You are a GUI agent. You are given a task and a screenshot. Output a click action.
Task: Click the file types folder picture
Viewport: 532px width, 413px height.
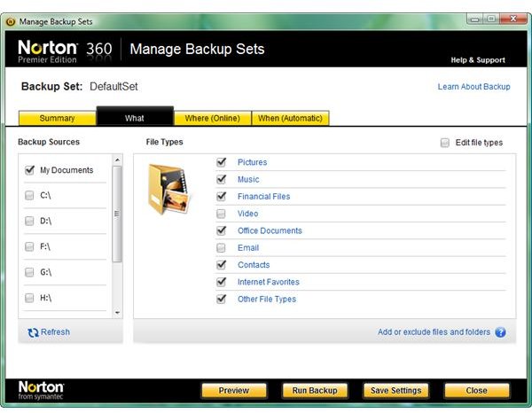(168, 189)
